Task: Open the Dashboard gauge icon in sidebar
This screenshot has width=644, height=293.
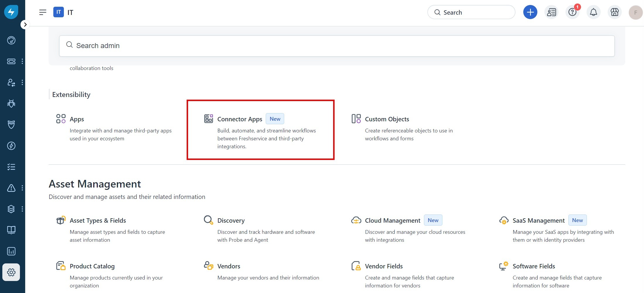Action: click(x=11, y=40)
